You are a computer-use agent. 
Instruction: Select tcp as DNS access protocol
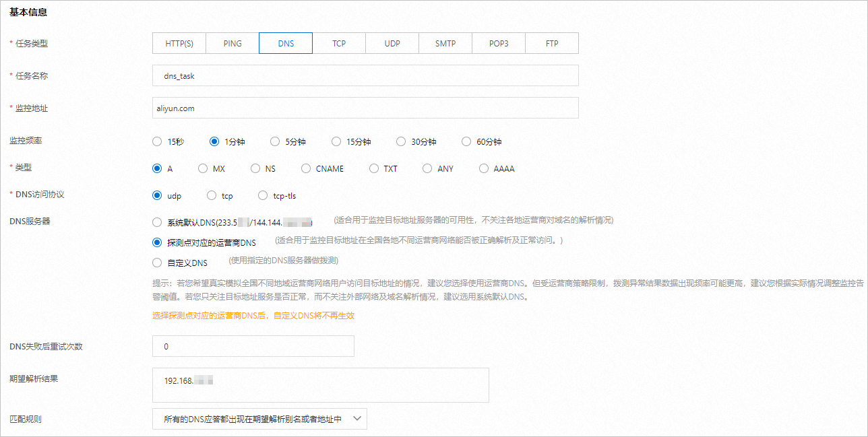click(211, 195)
